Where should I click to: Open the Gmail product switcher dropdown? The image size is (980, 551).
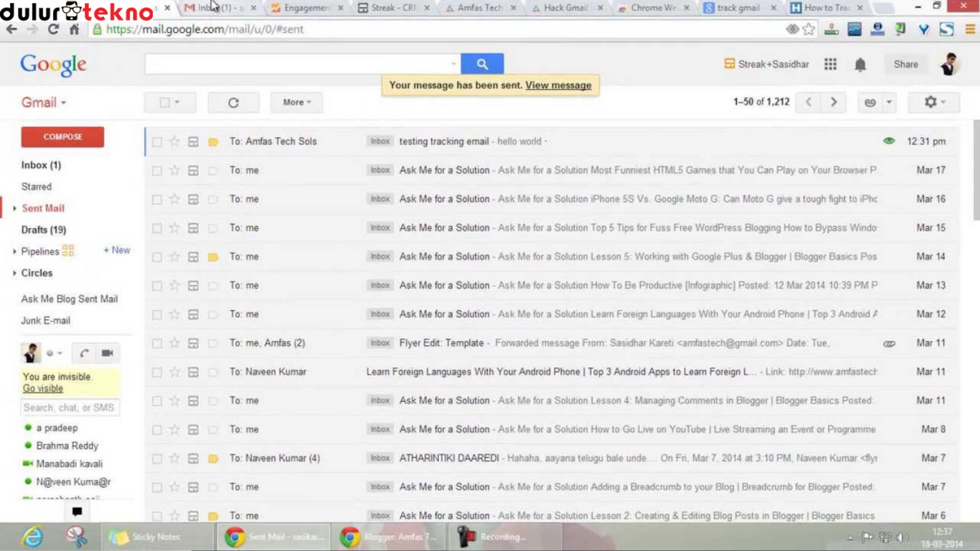[x=44, y=103]
